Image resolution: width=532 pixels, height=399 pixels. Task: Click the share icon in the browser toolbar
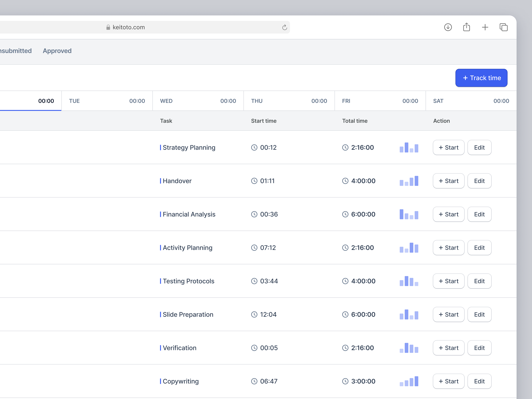click(x=467, y=27)
